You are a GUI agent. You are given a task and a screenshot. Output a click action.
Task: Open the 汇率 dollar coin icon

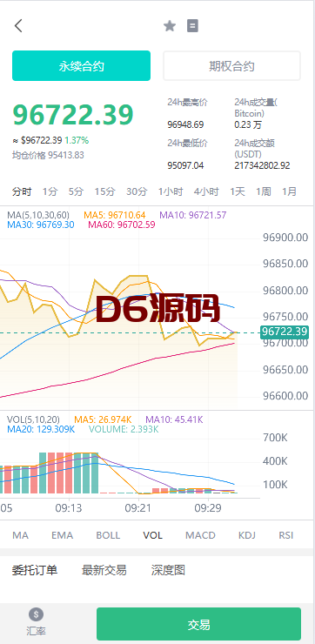37,614
